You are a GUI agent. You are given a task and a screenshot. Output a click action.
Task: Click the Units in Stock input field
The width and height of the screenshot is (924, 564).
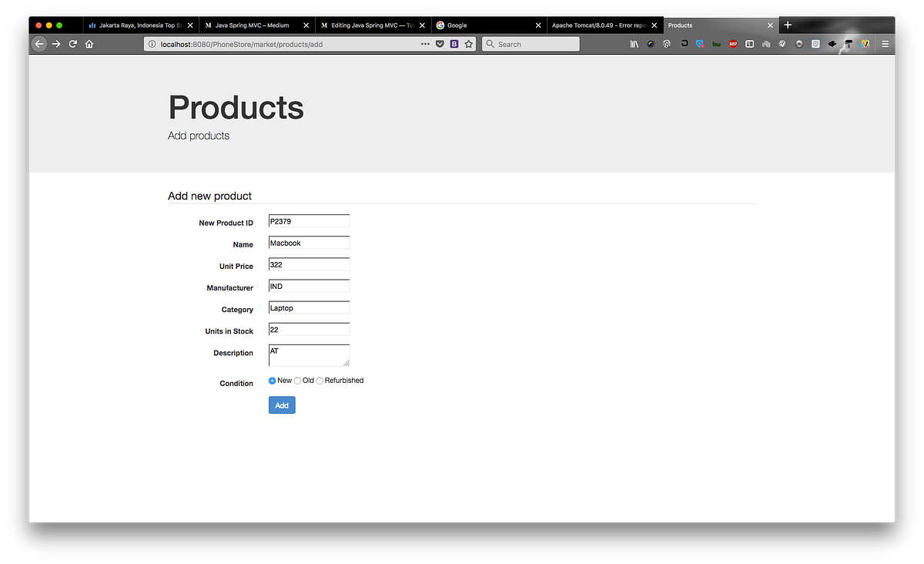309,329
